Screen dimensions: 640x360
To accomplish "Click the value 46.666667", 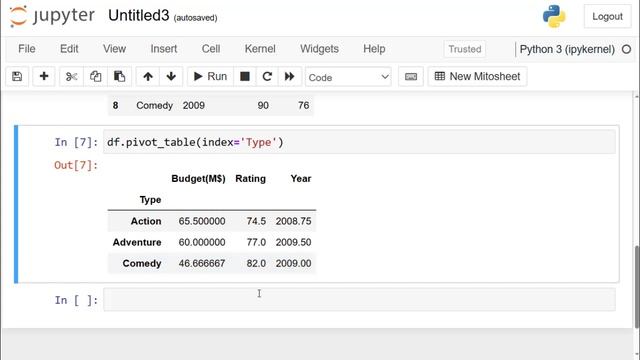I will (x=202, y=263).
